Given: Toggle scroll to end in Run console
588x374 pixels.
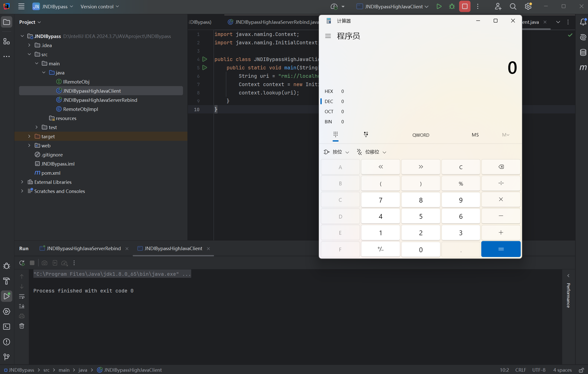Looking at the screenshot, I should coord(22,306).
